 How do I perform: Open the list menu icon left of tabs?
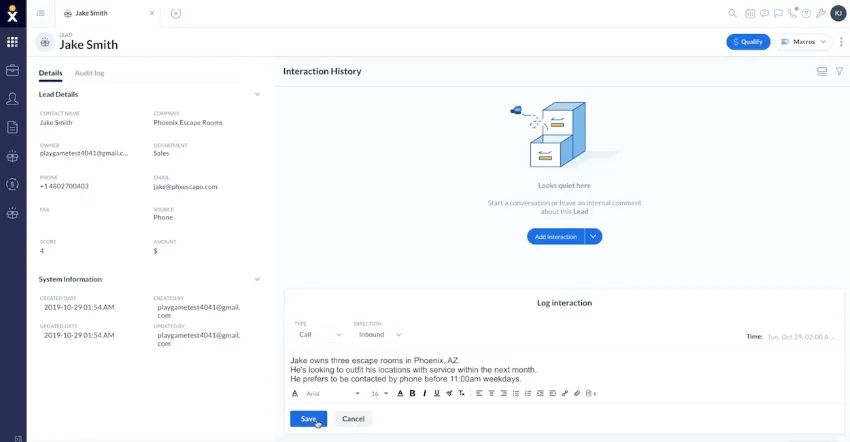41,13
